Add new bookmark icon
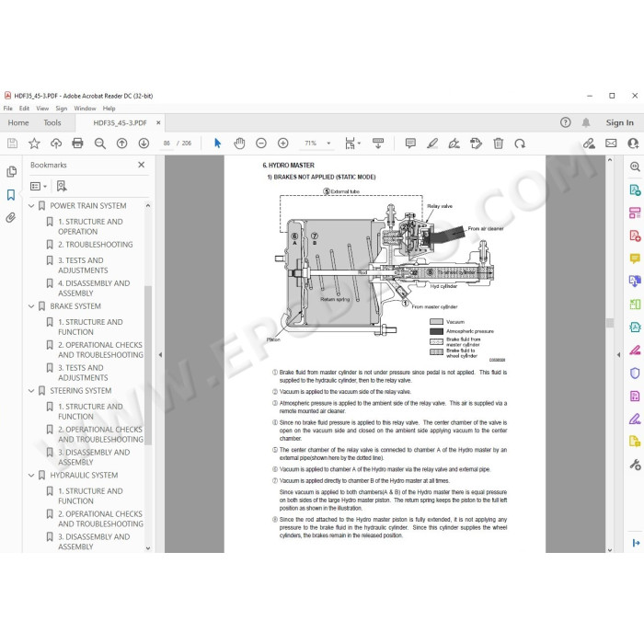This screenshot has width=644, height=644. click(62, 186)
